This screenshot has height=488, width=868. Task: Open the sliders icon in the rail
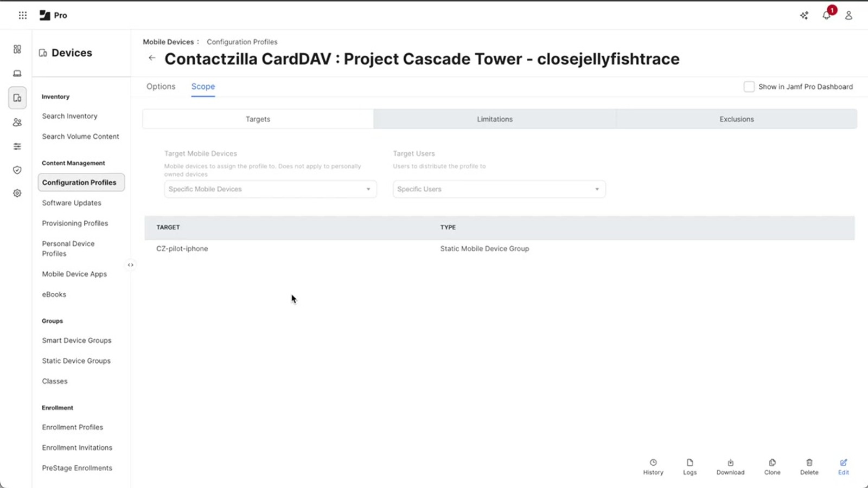pyautogui.click(x=17, y=146)
